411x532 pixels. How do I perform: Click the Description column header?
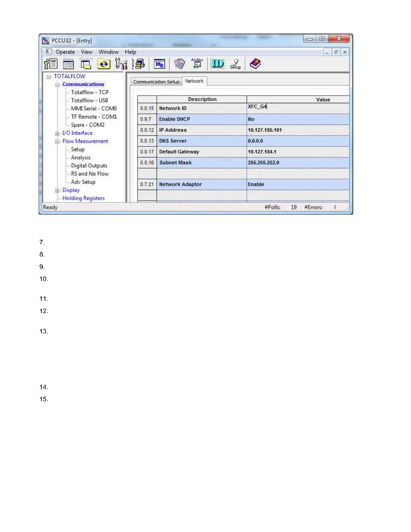[x=202, y=99]
